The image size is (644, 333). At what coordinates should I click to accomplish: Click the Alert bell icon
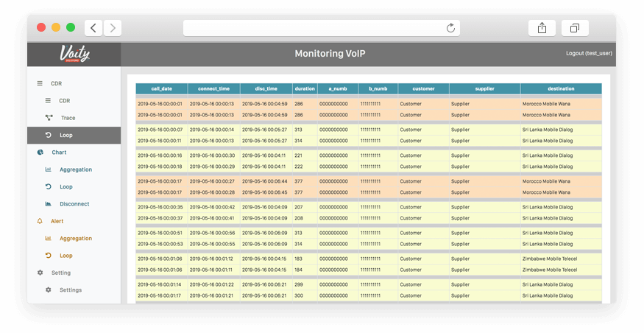coord(40,221)
